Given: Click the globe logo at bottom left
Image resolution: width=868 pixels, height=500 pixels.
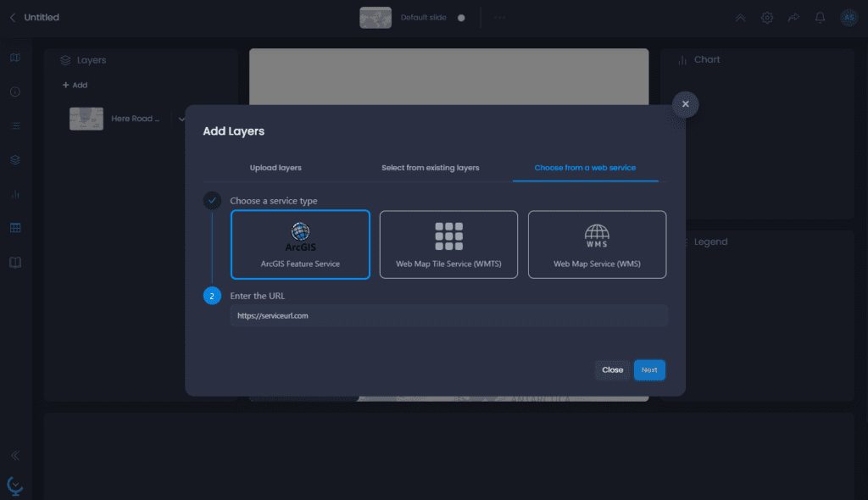Looking at the screenshot, I should (15, 486).
